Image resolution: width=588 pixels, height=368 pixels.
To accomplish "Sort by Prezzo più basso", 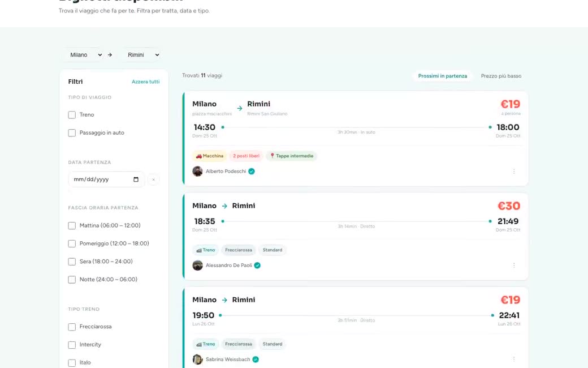I will (501, 76).
